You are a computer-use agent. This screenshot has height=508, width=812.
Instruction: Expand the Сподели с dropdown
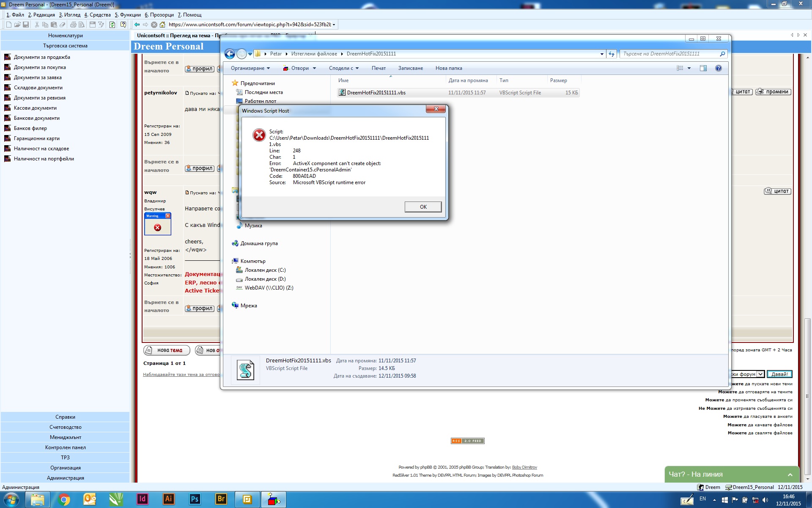pos(343,68)
